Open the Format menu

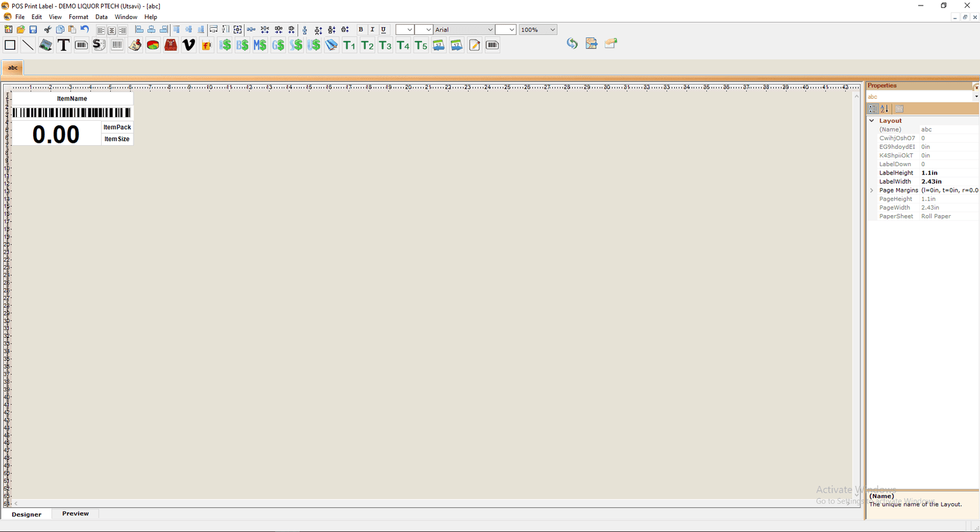78,17
